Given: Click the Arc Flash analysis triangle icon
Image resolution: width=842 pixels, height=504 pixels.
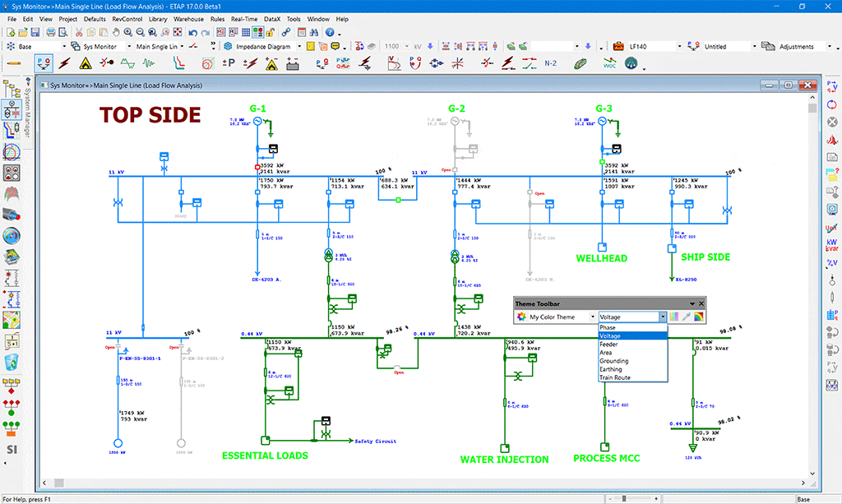Looking at the screenshot, I should click(x=86, y=62).
